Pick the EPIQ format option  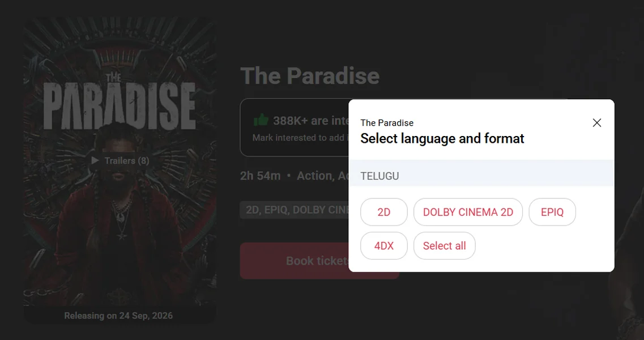(x=552, y=212)
